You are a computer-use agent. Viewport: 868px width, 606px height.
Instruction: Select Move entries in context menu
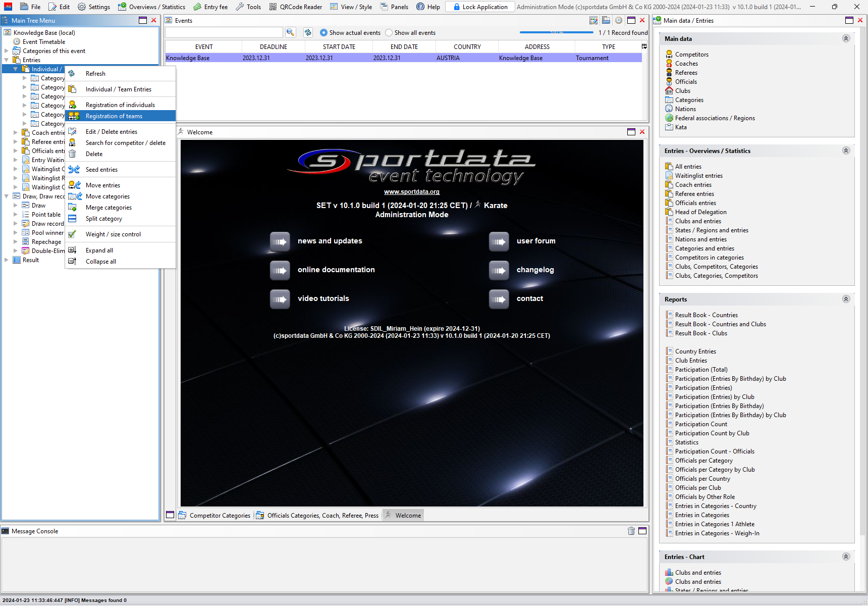[120, 185]
